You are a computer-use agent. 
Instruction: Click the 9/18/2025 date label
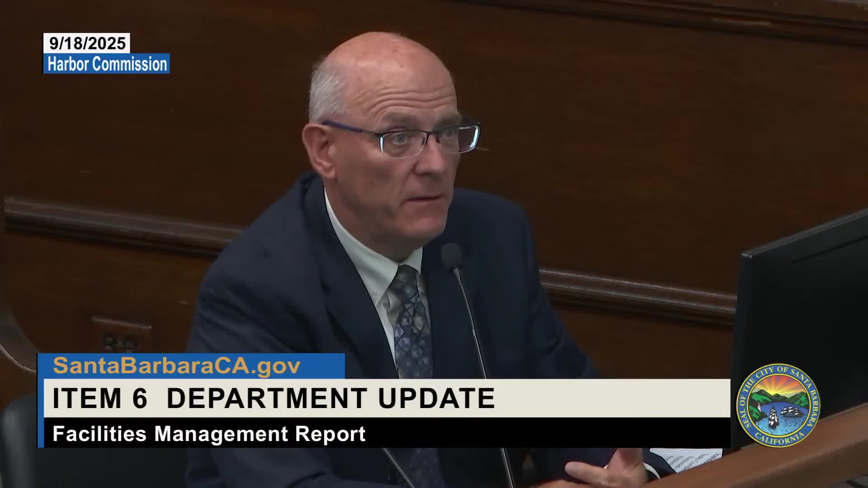[x=87, y=43]
